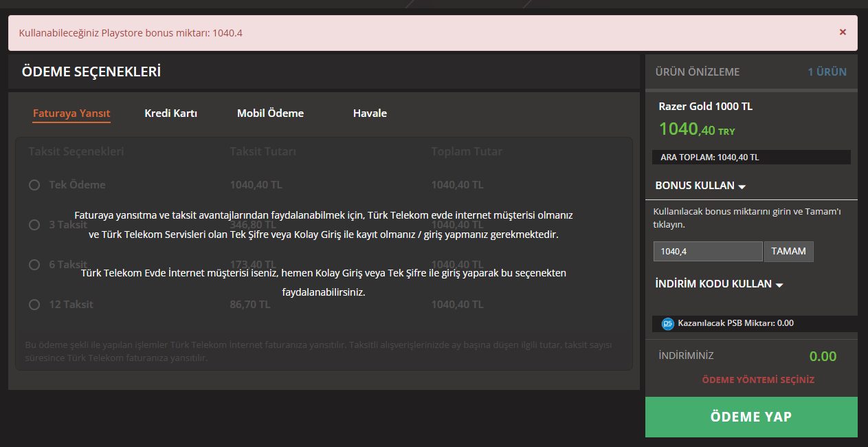Image resolution: width=868 pixels, height=447 pixels.
Task: Collapse the BONUS KULLAN section
Action: click(700, 186)
